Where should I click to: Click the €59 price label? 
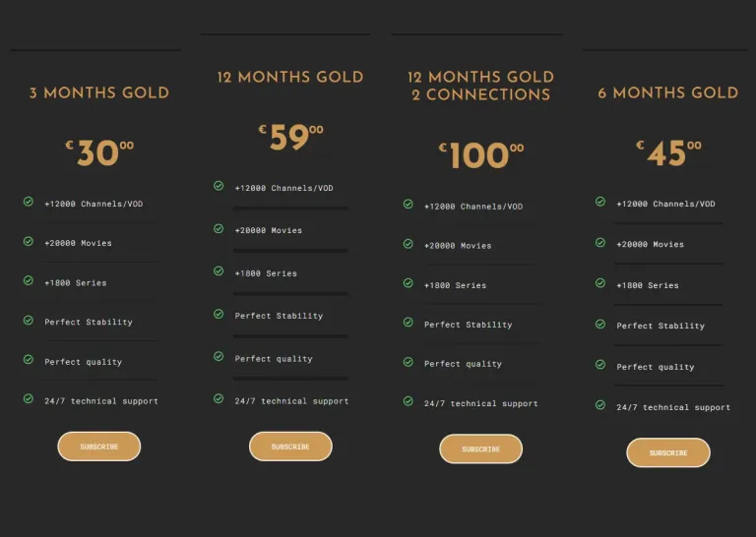click(290, 137)
